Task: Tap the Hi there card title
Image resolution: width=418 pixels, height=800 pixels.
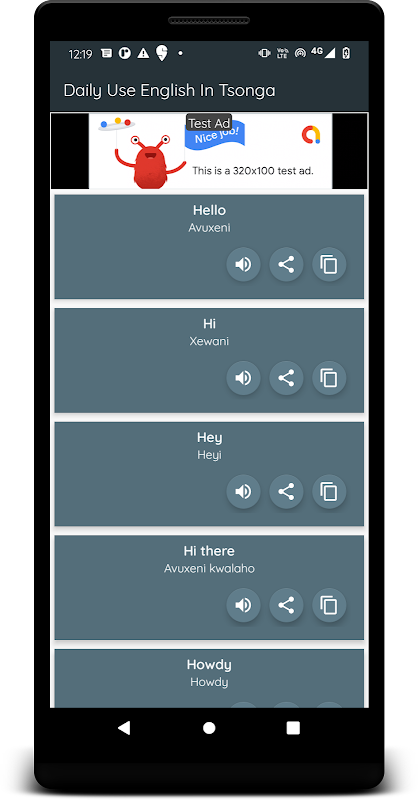Action: click(x=209, y=551)
